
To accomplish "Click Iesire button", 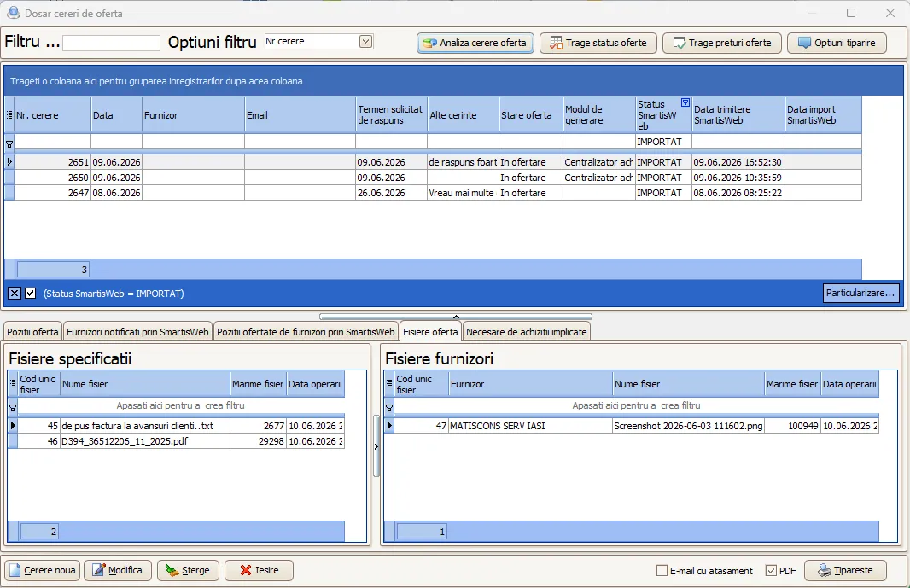I will tap(259, 571).
